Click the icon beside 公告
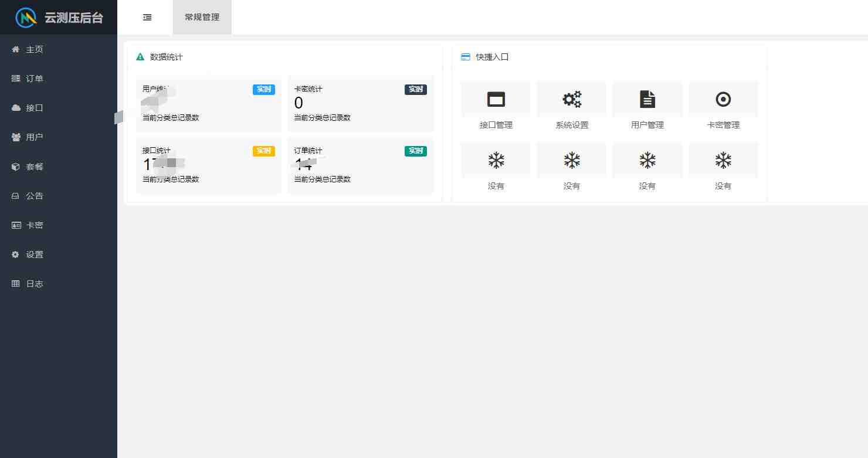Image resolution: width=868 pixels, height=458 pixels. click(16, 196)
